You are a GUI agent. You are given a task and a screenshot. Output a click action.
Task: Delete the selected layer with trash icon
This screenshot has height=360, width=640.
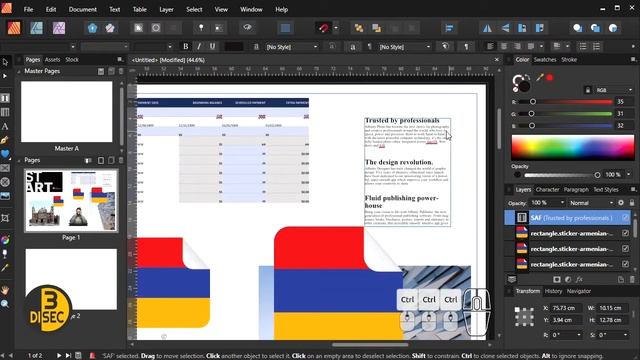(632, 280)
